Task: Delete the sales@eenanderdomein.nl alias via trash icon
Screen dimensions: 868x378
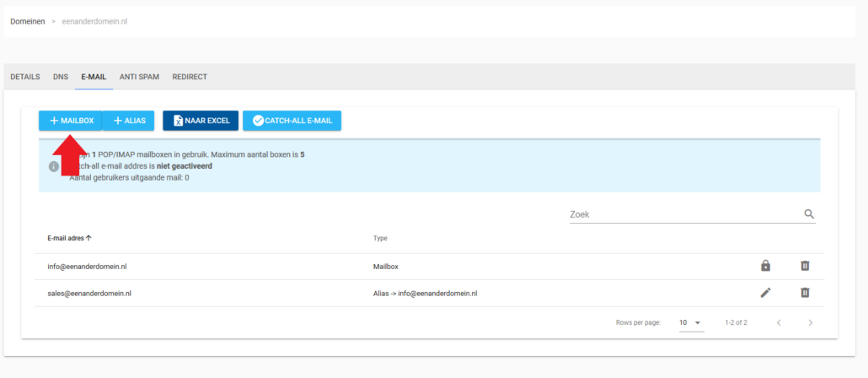Action: tap(805, 293)
